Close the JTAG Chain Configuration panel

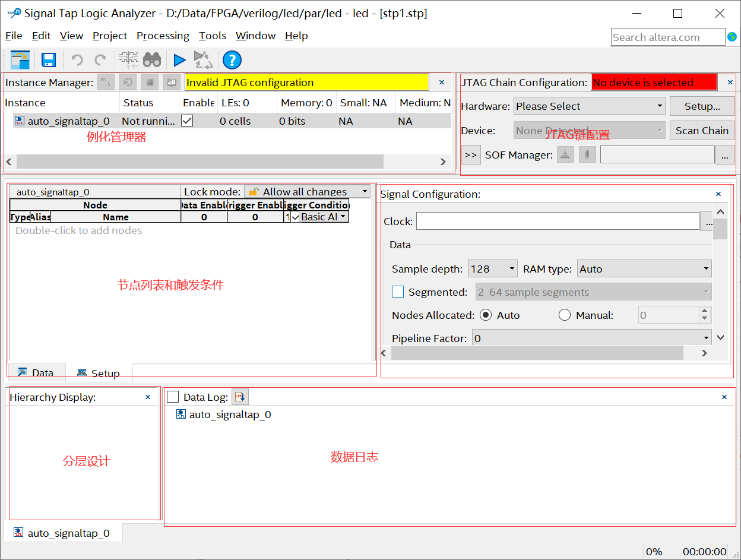pyautogui.click(x=730, y=83)
